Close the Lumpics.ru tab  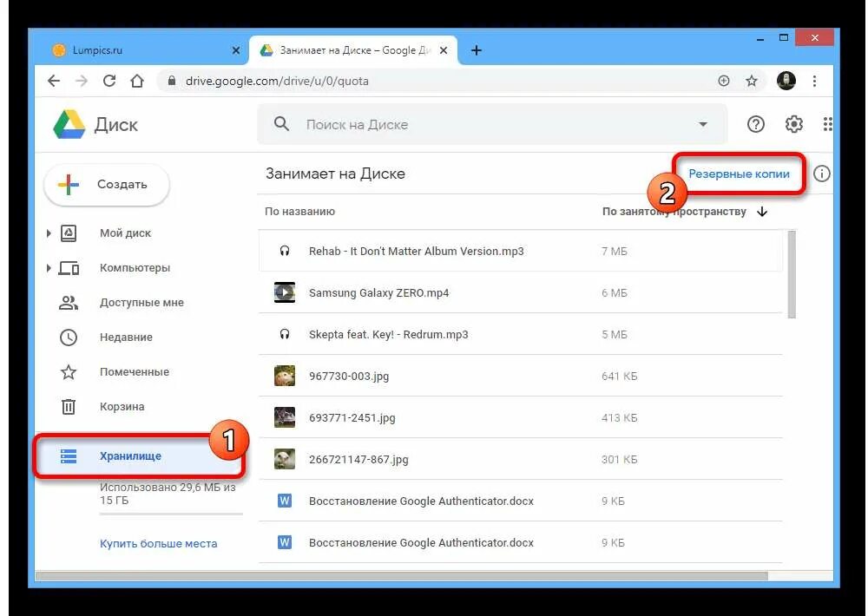(x=236, y=50)
